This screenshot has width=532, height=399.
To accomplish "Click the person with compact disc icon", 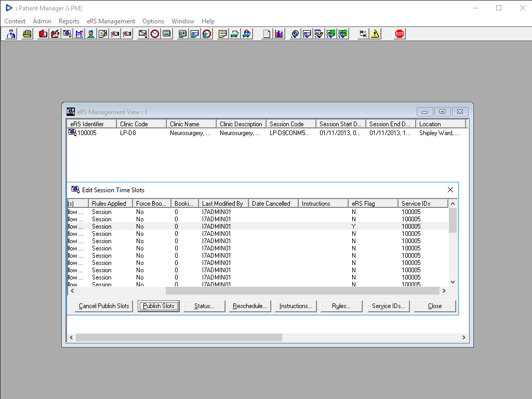I will coord(295,34).
